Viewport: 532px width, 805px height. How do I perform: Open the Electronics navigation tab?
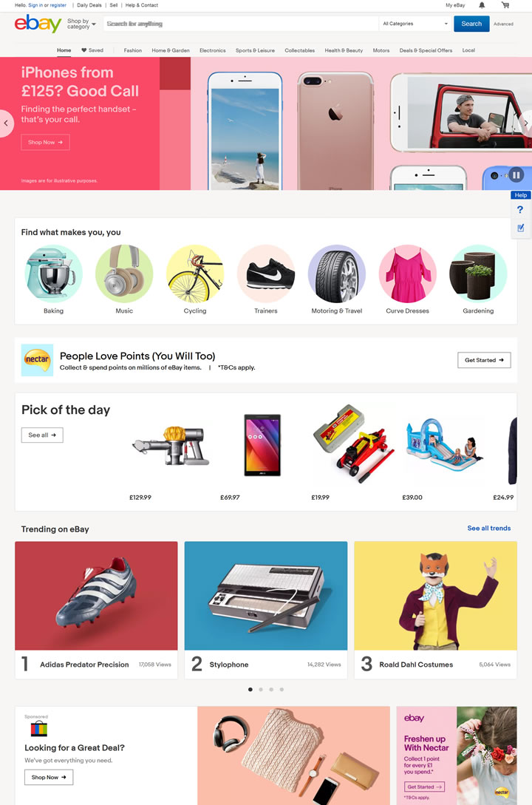click(212, 50)
